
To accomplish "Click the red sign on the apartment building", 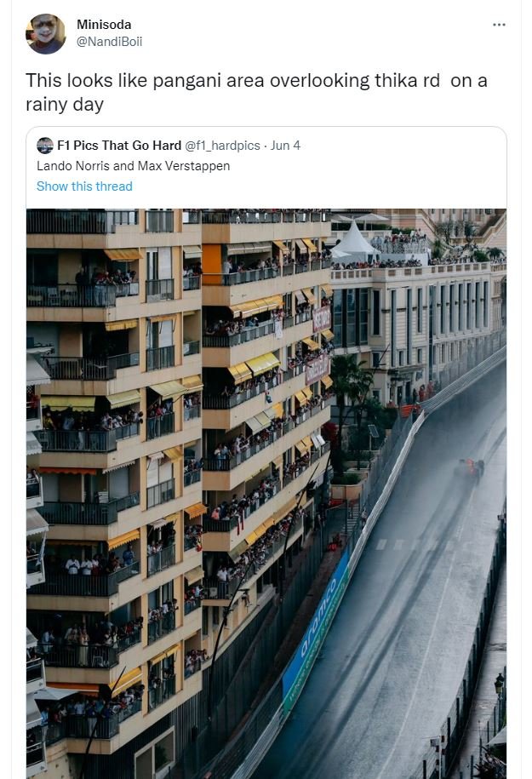I will click(322, 318).
